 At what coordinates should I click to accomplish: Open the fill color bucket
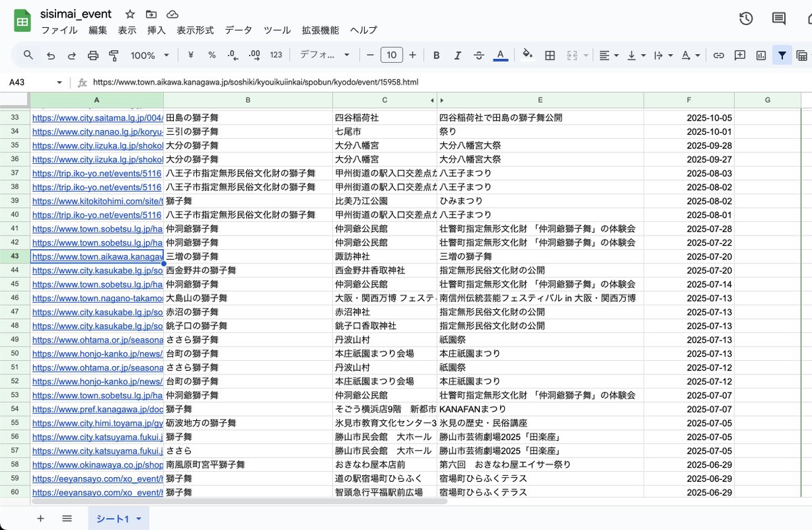point(528,55)
